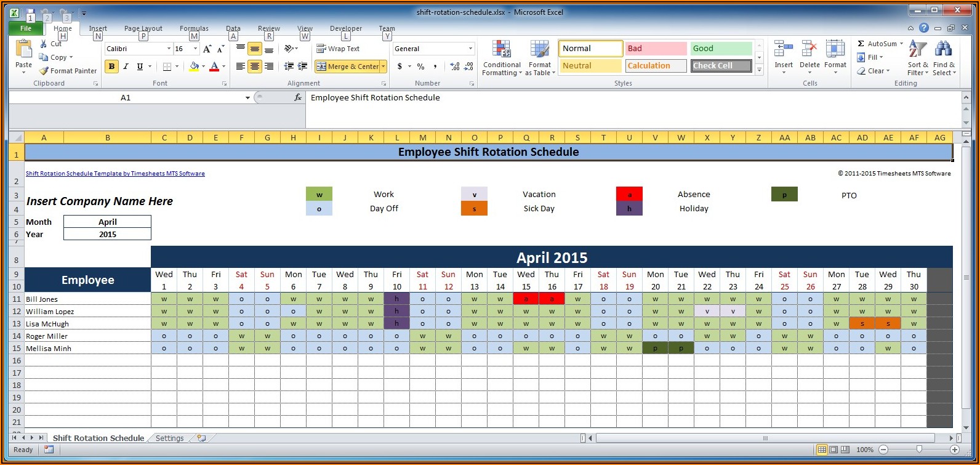Switch to the Settings sheet tab
980x465 pixels.
pos(169,438)
